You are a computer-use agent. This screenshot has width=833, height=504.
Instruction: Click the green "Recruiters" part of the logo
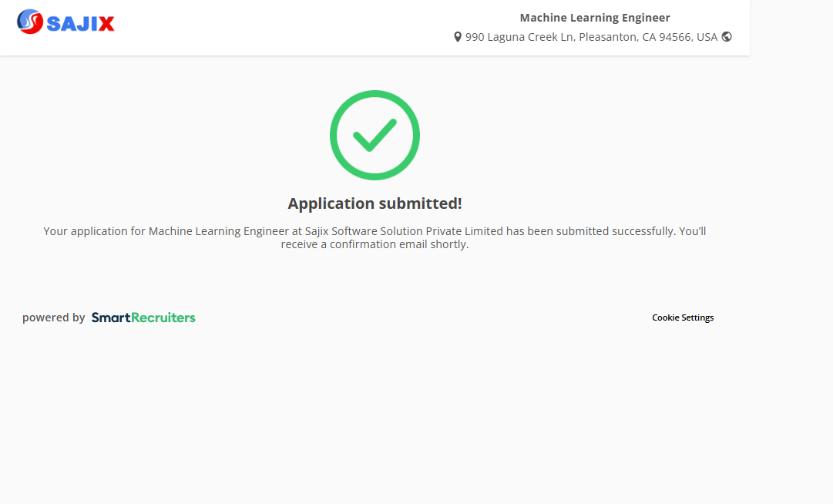click(163, 318)
